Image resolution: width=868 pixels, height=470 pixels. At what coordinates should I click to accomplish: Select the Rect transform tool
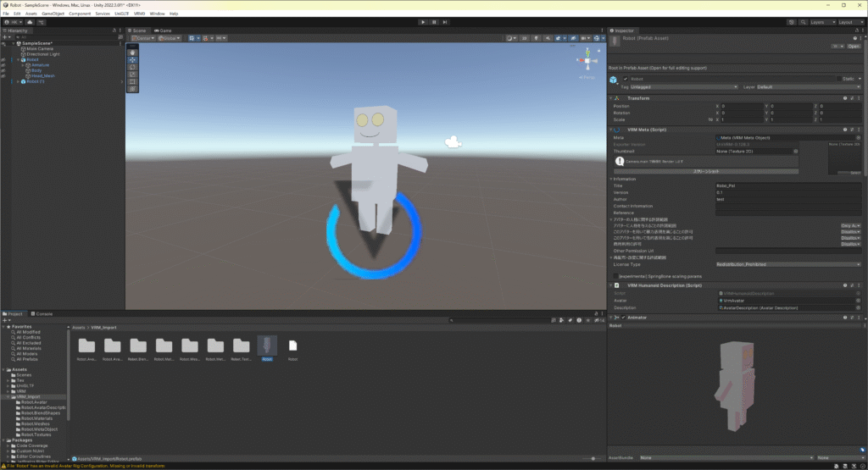pos(131,81)
